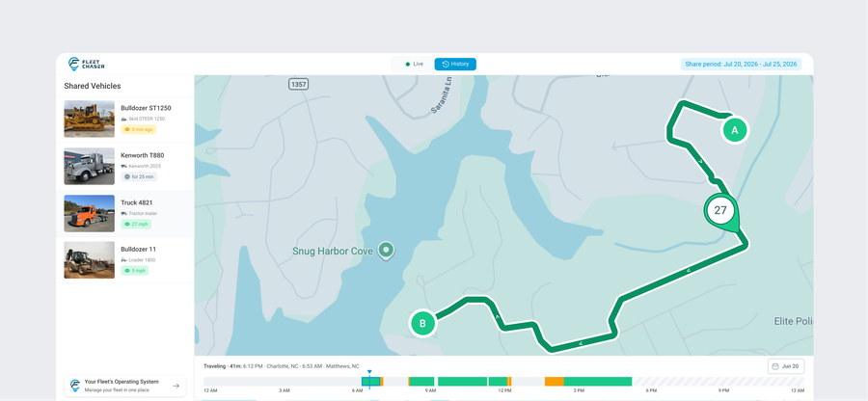Image resolution: width=868 pixels, height=401 pixels.
Task: Click route start marker A
Action: (735, 130)
